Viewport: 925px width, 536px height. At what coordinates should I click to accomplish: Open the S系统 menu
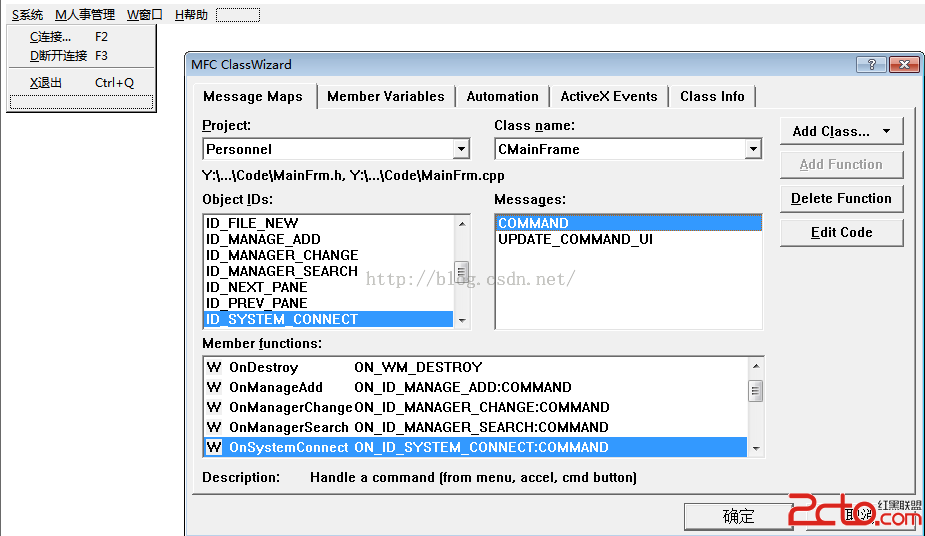[x=27, y=15]
